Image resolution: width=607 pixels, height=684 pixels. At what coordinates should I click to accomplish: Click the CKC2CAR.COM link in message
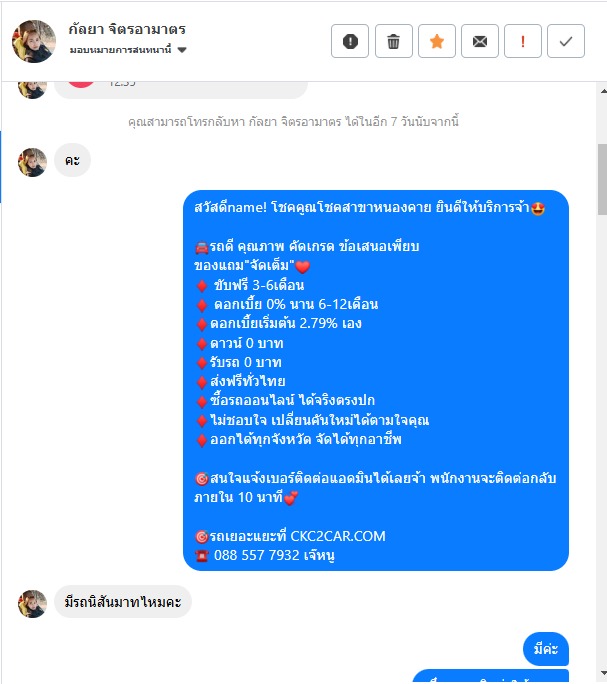tap(338, 536)
